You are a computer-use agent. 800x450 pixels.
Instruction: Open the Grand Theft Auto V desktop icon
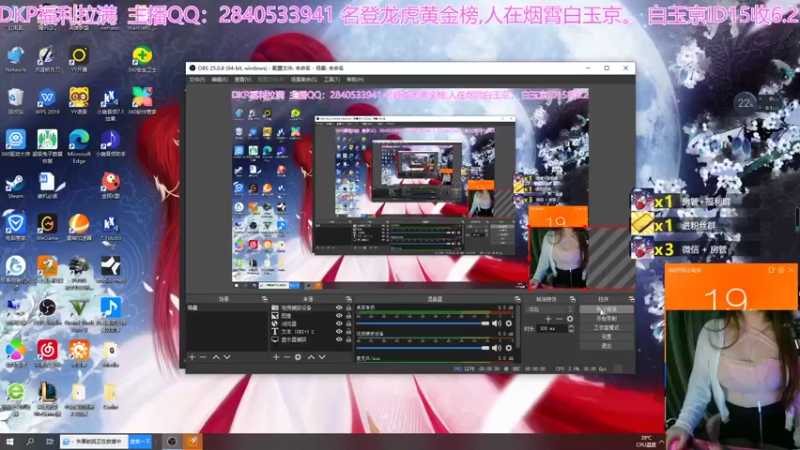pos(79,315)
